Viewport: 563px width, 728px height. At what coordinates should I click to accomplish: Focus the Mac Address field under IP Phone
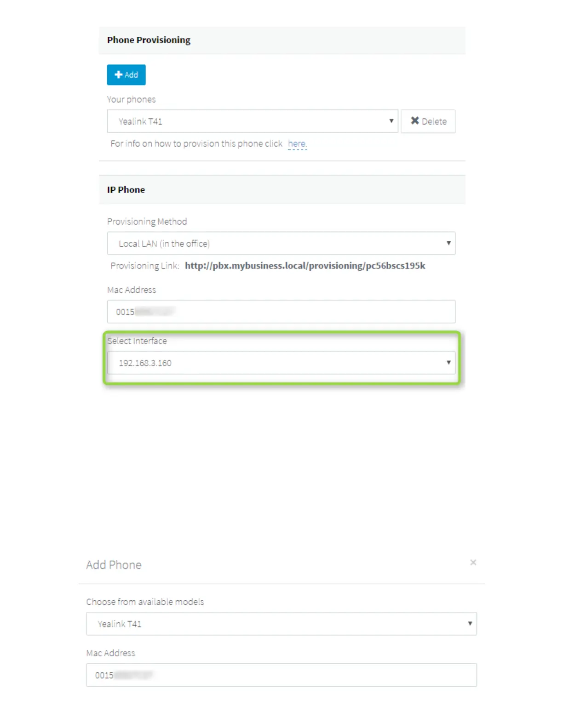pyautogui.click(x=281, y=312)
